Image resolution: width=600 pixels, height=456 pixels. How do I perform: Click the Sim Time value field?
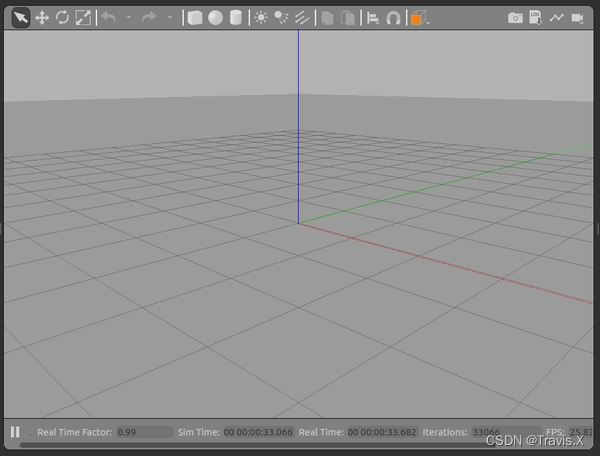[x=259, y=432]
